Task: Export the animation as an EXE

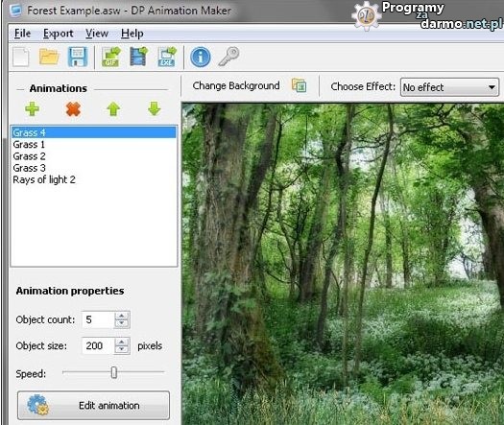Action: point(167,57)
